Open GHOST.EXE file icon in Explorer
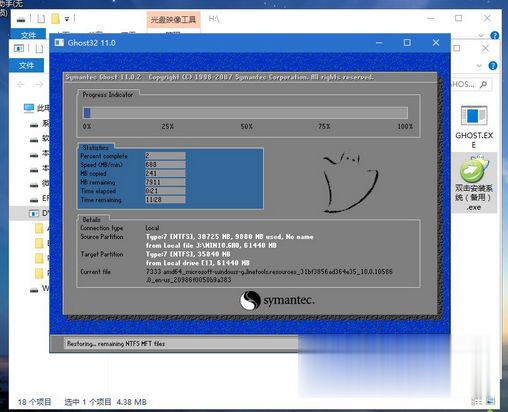 click(x=474, y=127)
